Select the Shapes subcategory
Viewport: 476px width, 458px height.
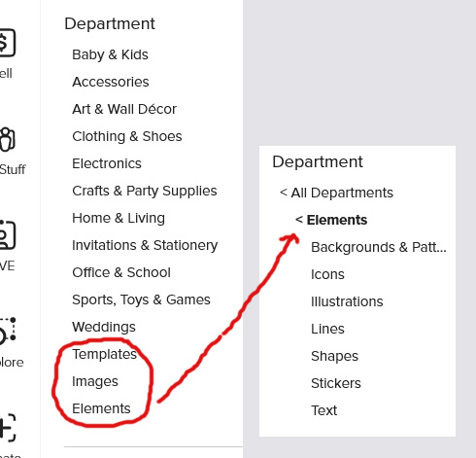pos(334,356)
